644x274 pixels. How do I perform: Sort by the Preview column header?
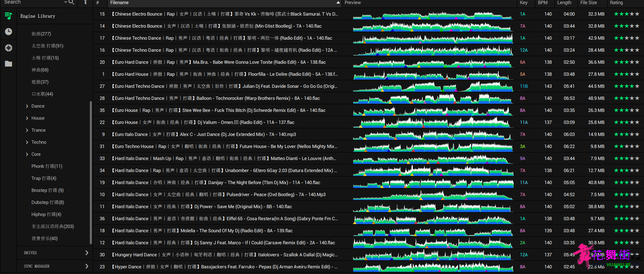[x=353, y=2]
